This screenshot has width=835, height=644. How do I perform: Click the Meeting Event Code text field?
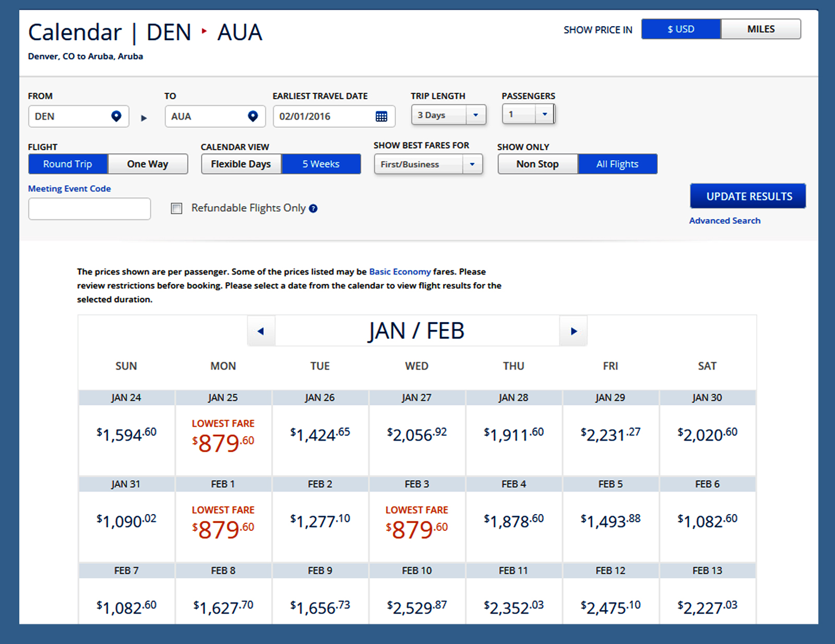[90, 209]
